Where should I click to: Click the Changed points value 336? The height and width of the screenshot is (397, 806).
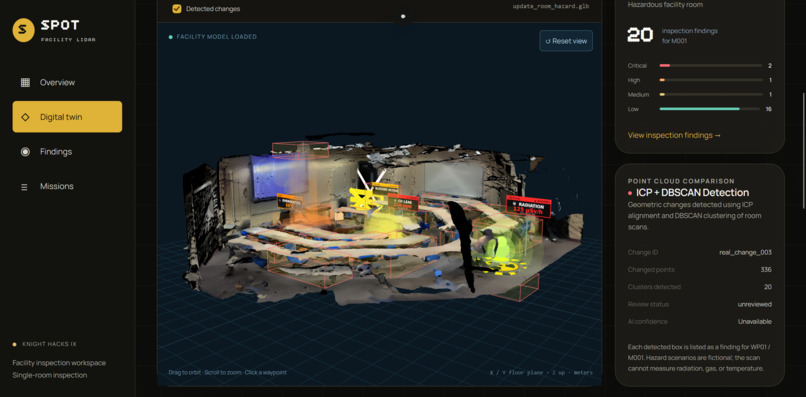point(766,270)
